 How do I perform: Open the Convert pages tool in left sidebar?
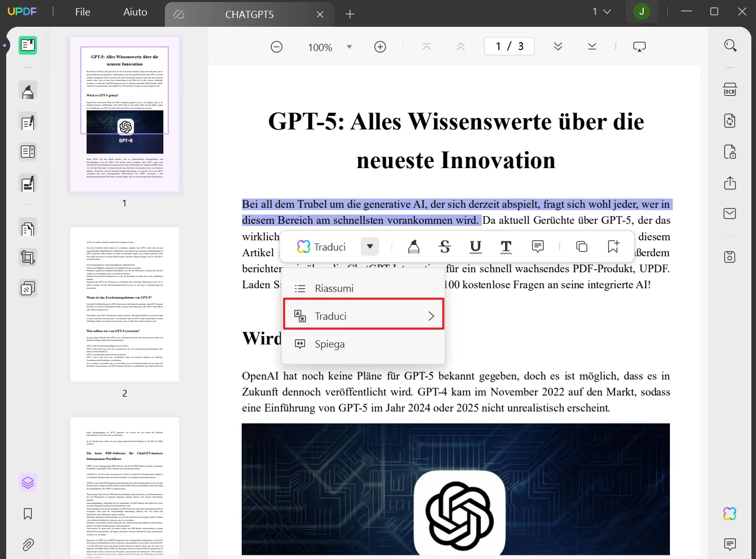coord(28,228)
